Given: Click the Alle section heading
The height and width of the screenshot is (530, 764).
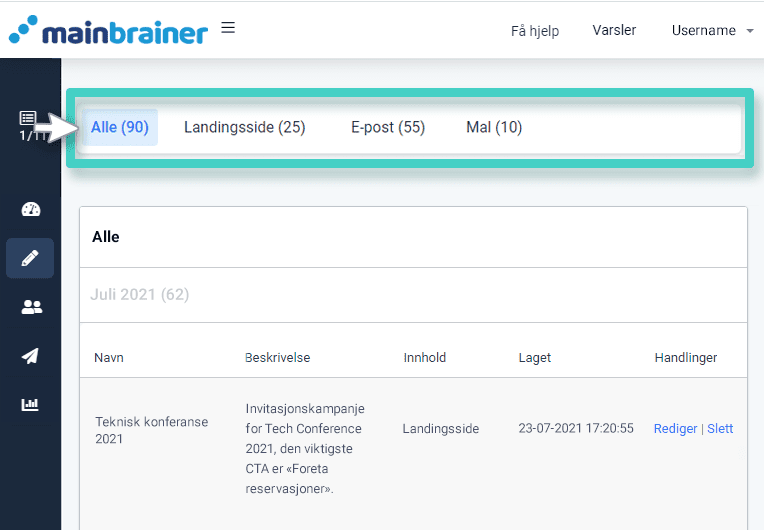Looking at the screenshot, I should (106, 237).
